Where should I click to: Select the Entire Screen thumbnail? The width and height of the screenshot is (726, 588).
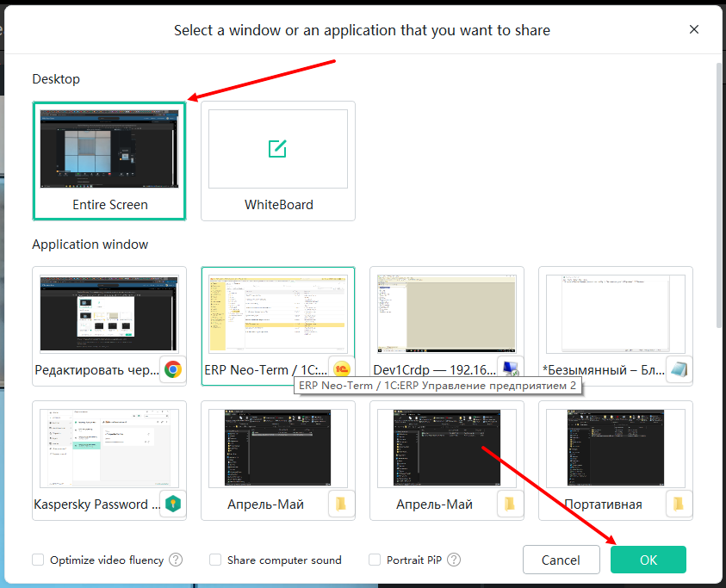pyautogui.click(x=109, y=161)
